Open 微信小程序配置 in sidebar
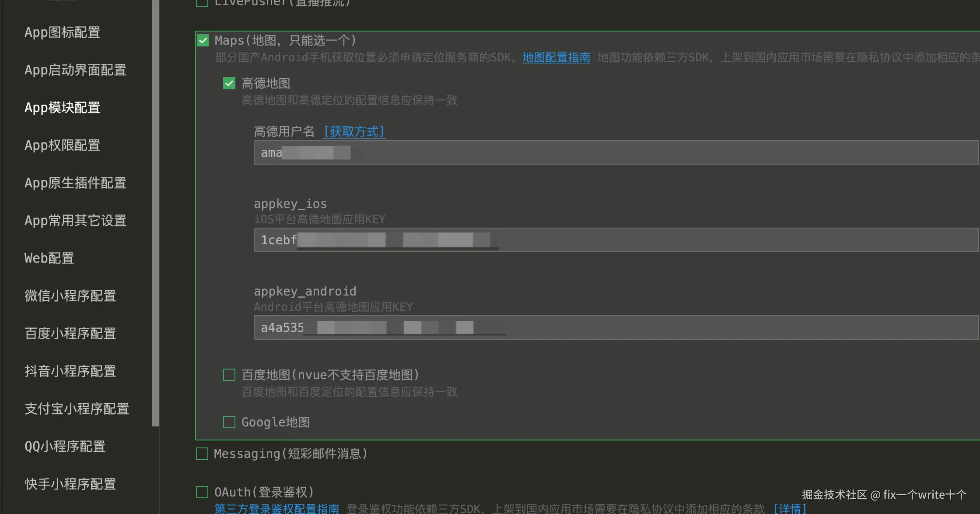980x514 pixels. click(70, 296)
